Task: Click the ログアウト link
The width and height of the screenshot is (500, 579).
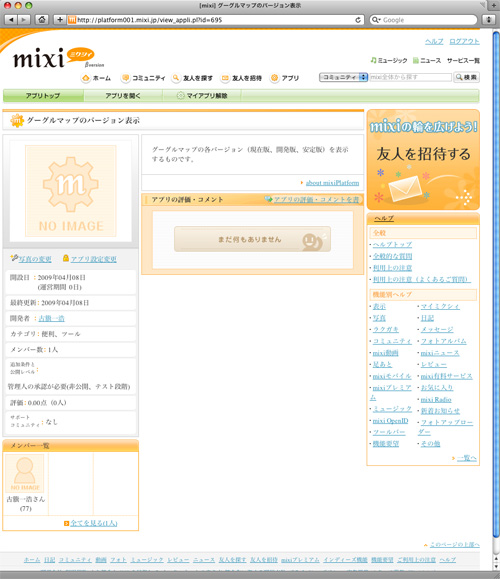Action: pyautogui.click(x=464, y=41)
